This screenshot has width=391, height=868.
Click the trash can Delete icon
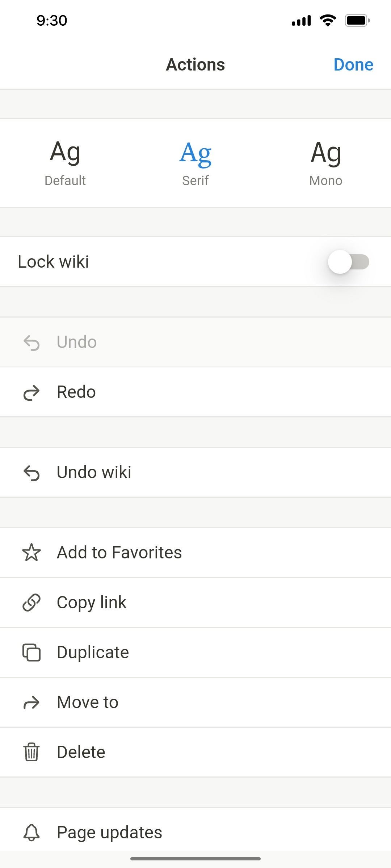point(32,752)
